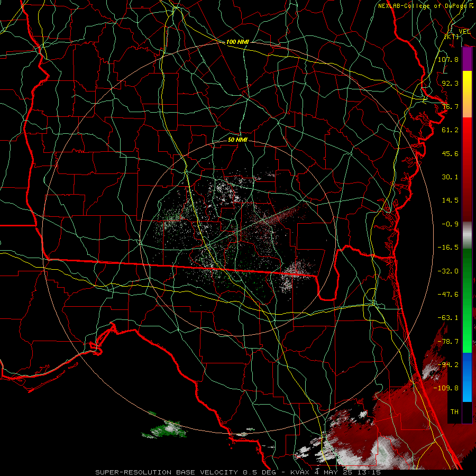Click the -32.0 velocity scale value
476x476 pixels.
448,271
